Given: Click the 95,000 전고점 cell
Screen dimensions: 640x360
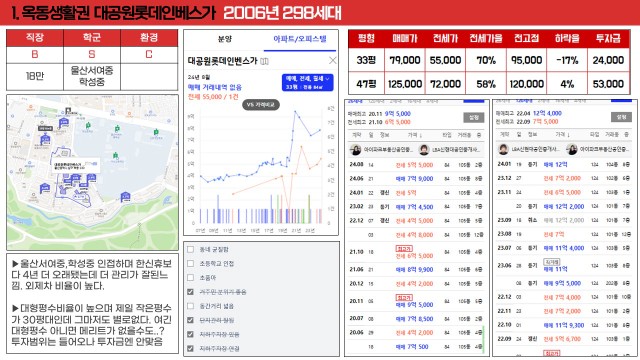Looking at the screenshot, I should [x=527, y=60].
